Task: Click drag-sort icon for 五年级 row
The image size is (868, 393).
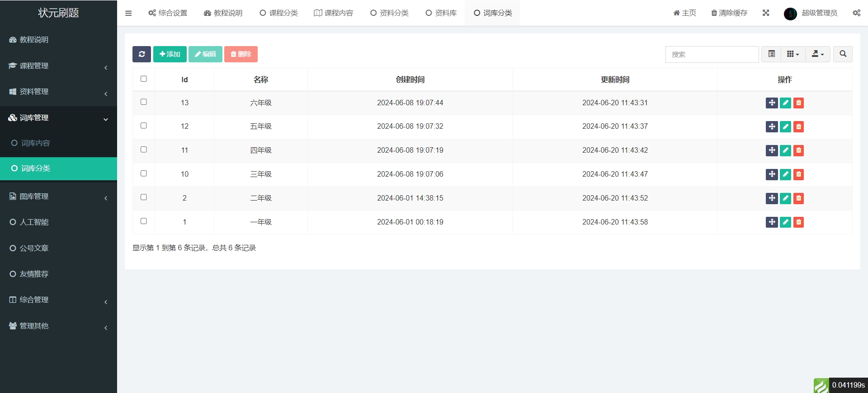Action: point(772,127)
